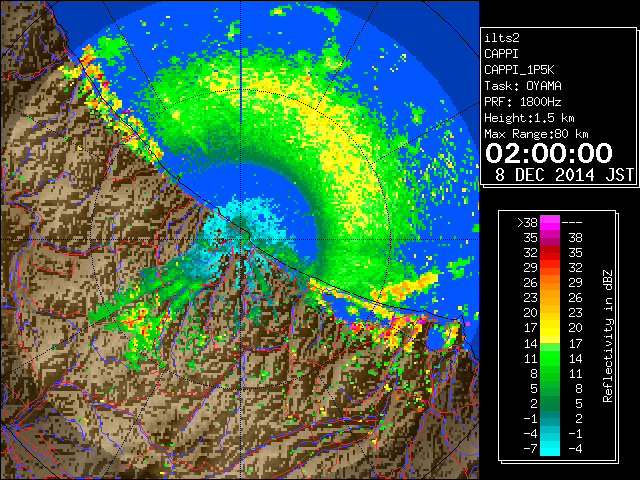
Task: Select the >38 legend label
Action: (527, 223)
